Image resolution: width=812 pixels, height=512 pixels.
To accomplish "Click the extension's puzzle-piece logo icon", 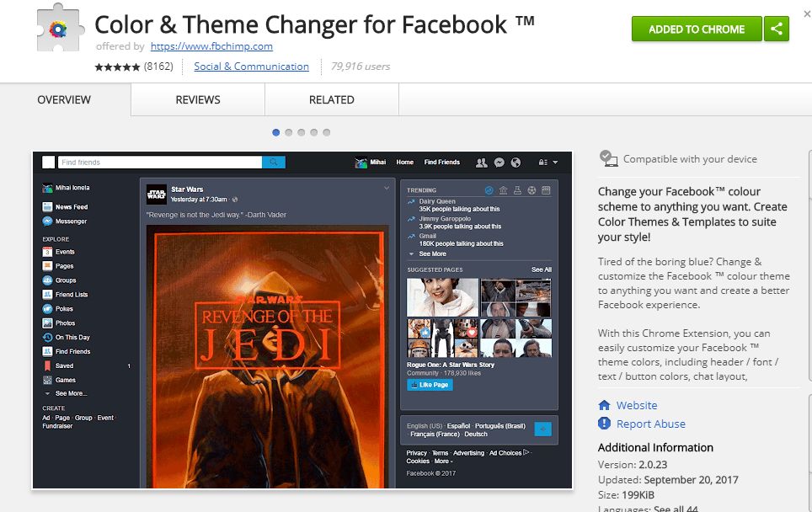I will (x=60, y=28).
